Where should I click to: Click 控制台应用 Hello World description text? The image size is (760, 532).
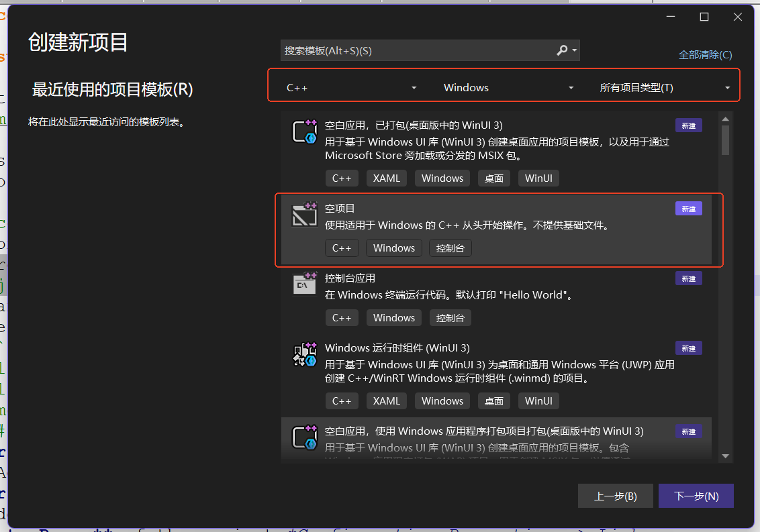point(450,295)
